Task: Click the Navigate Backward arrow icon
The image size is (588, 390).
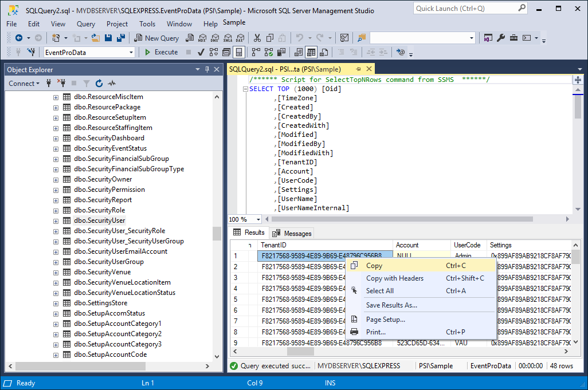Action: [x=19, y=38]
